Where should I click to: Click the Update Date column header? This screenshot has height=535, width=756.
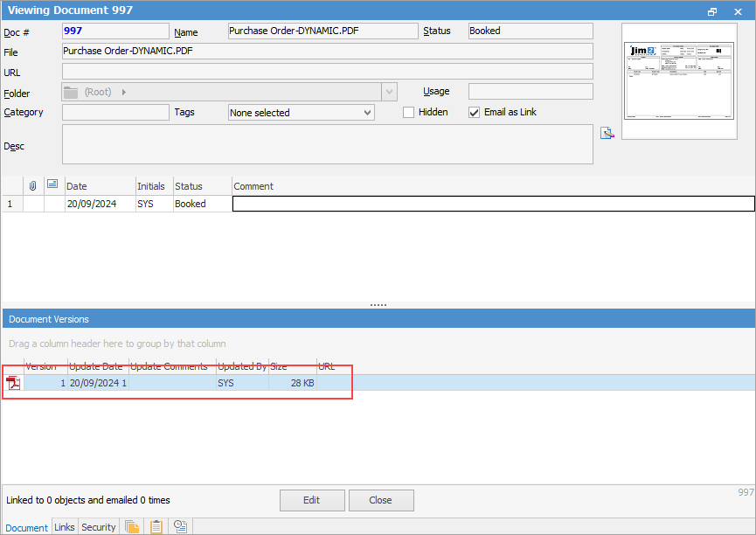[x=98, y=366]
